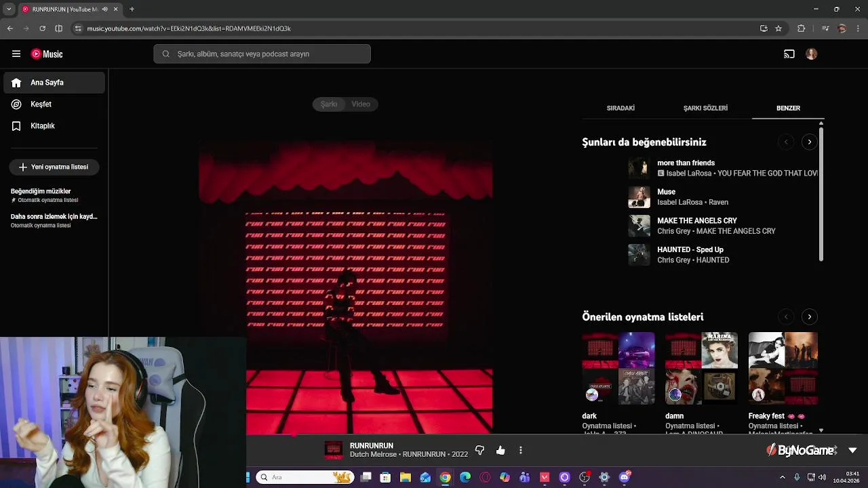Open Kitaplık in the sidebar
Screen dimensions: 868x488
[x=54, y=126]
